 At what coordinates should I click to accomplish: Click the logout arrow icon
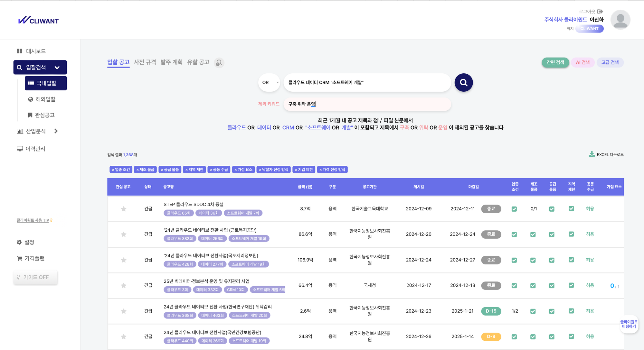tap(600, 12)
